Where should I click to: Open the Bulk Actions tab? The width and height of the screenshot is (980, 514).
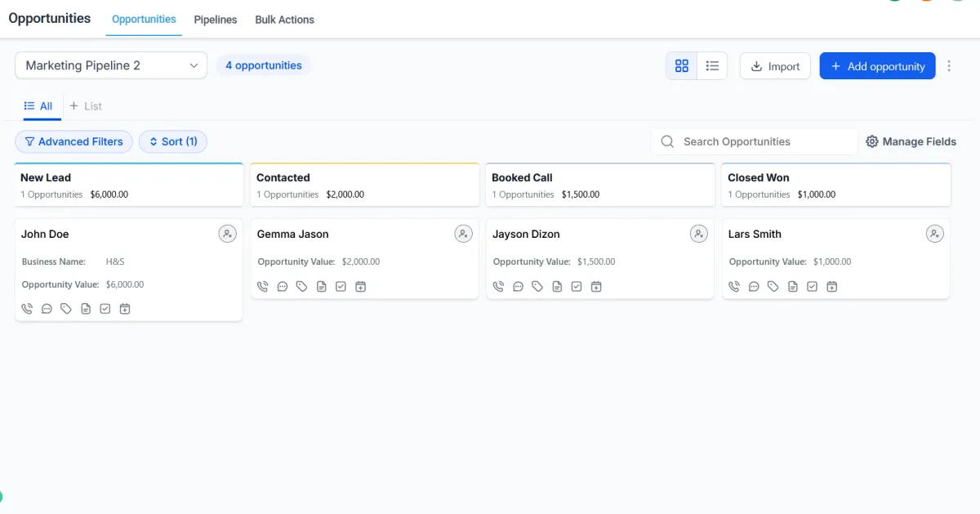(284, 20)
